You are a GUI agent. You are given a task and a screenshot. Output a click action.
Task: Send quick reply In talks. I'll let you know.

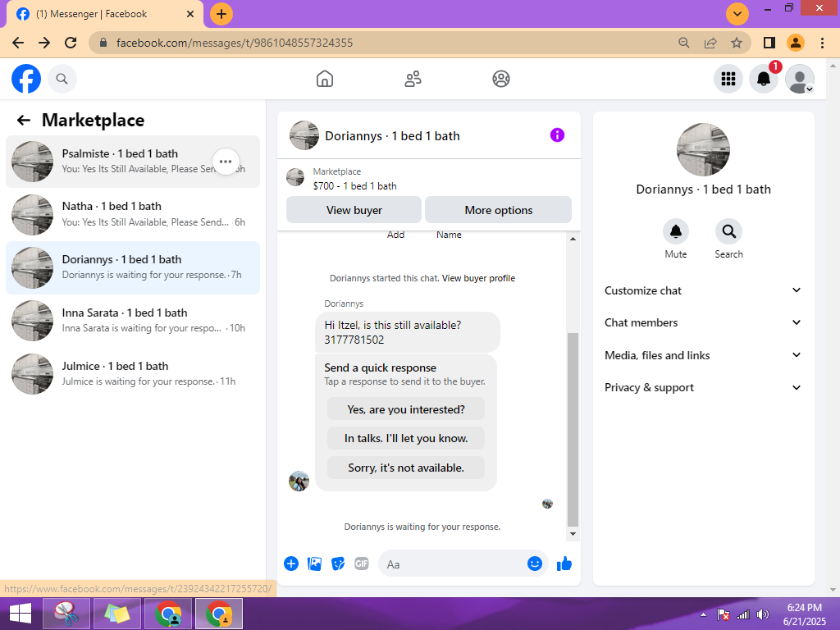[406, 438]
